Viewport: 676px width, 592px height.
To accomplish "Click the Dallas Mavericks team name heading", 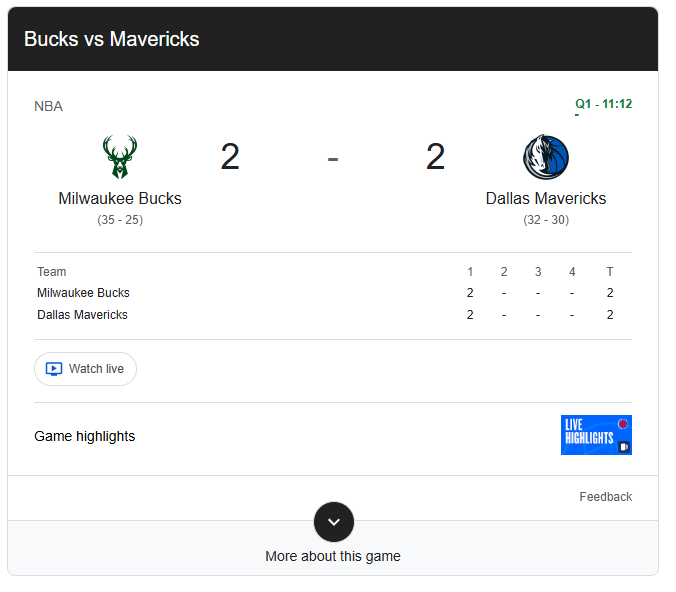I will [546, 198].
